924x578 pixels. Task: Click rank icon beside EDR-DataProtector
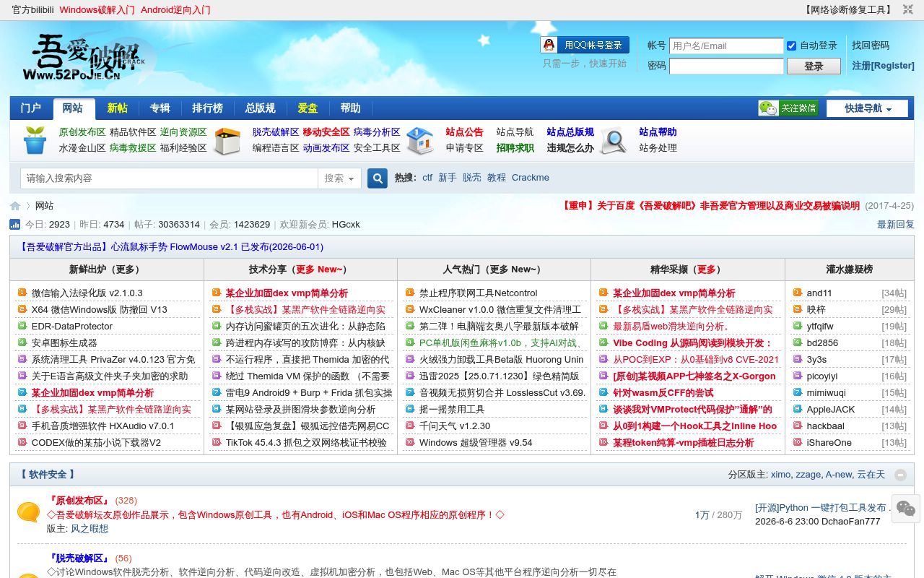click(x=22, y=326)
